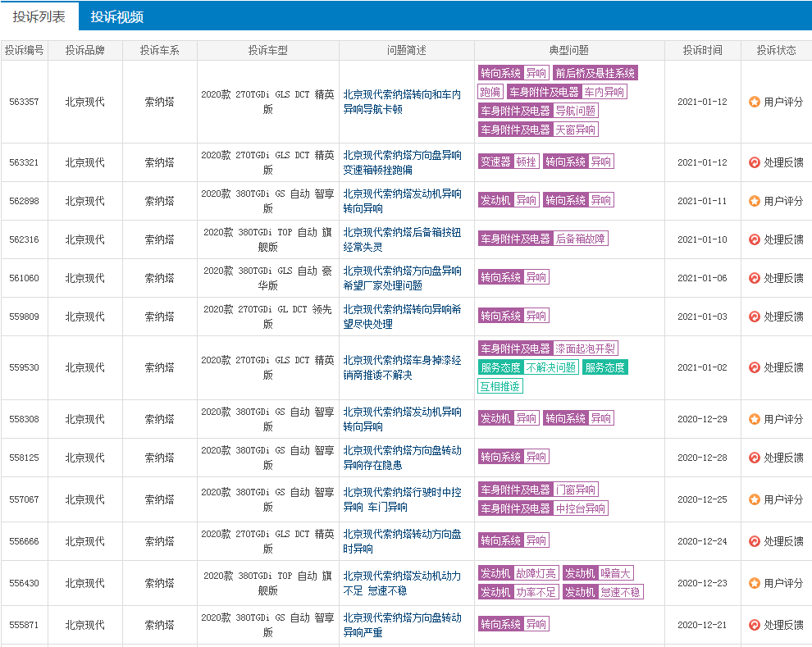The height and width of the screenshot is (647, 812).
Task: Click the 投诉车型 column header
Action: 267,50
